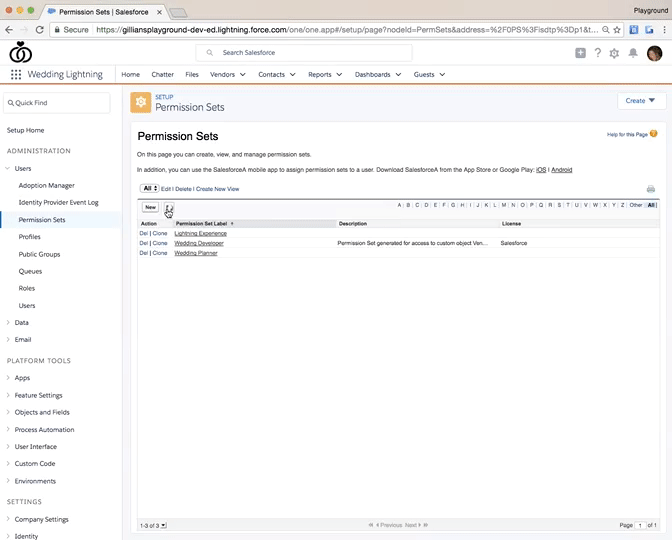Select Public Groups in the sidebar
This screenshot has width=672, height=540.
[x=39, y=254]
